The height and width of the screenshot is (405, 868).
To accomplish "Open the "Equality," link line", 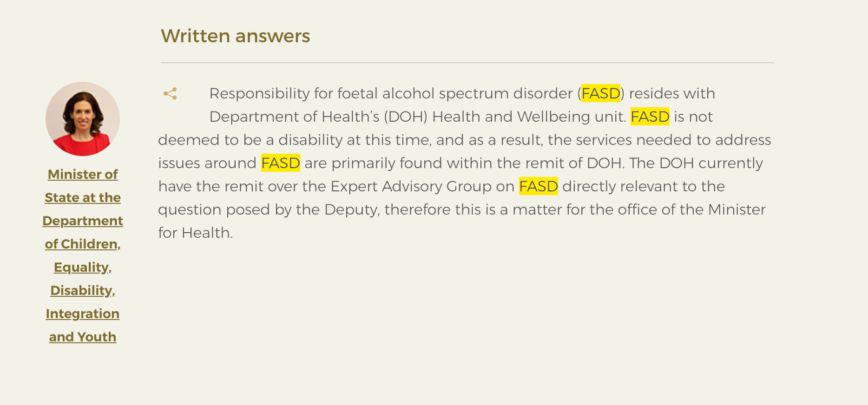I will coord(83,267).
